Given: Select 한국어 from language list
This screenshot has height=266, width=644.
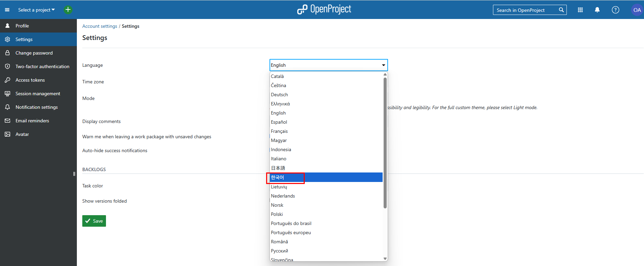Looking at the screenshot, I should [326, 177].
